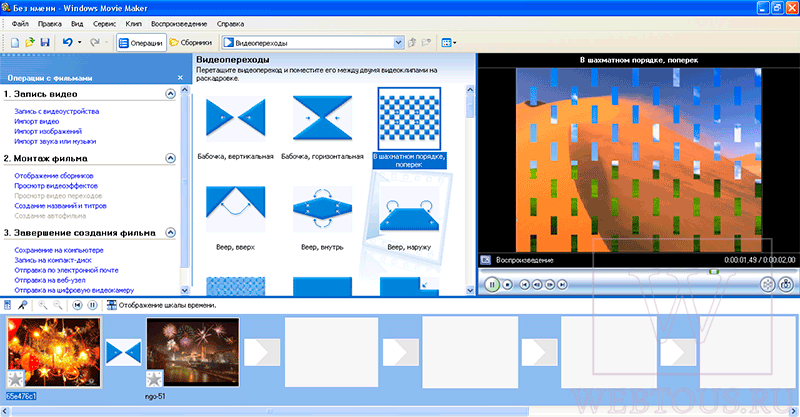Open project with the folder icon
This screenshot has width=800, height=417.
click(30, 43)
